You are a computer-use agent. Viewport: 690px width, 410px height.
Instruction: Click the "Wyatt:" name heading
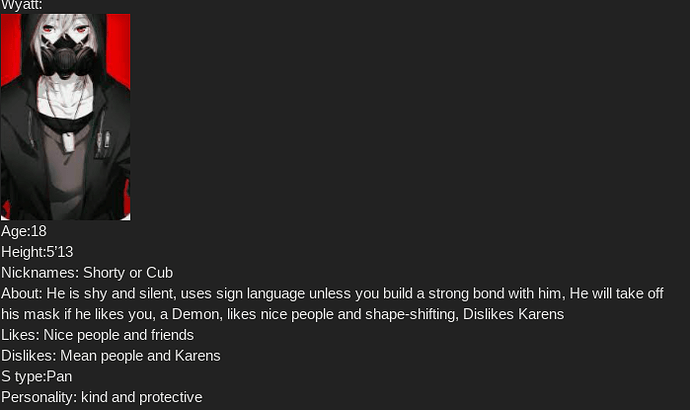(x=22, y=5)
